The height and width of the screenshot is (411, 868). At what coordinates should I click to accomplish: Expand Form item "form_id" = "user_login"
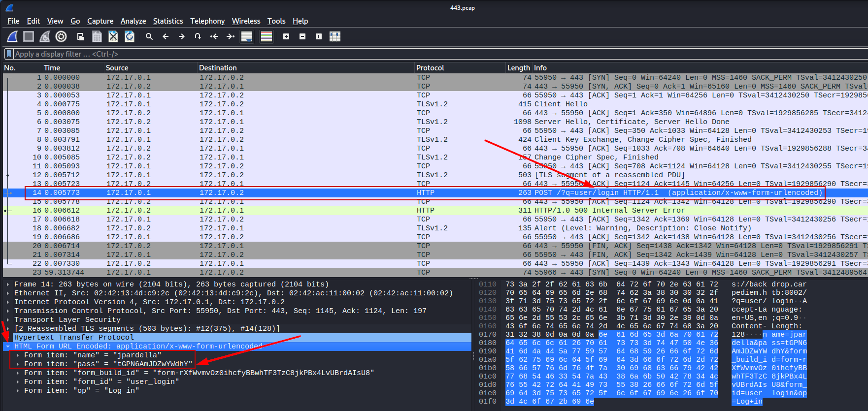[x=18, y=382]
